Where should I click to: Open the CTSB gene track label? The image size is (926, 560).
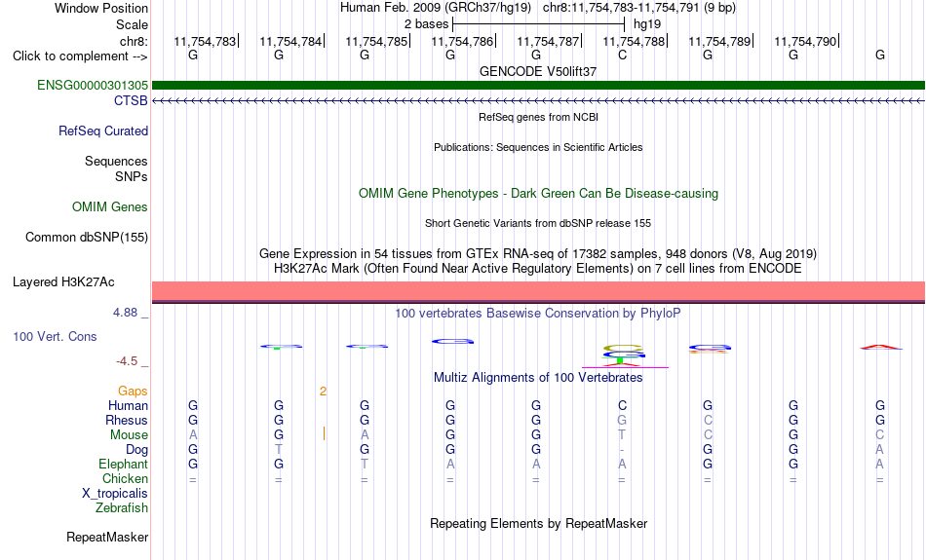pyautogui.click(x=131, y=101)
